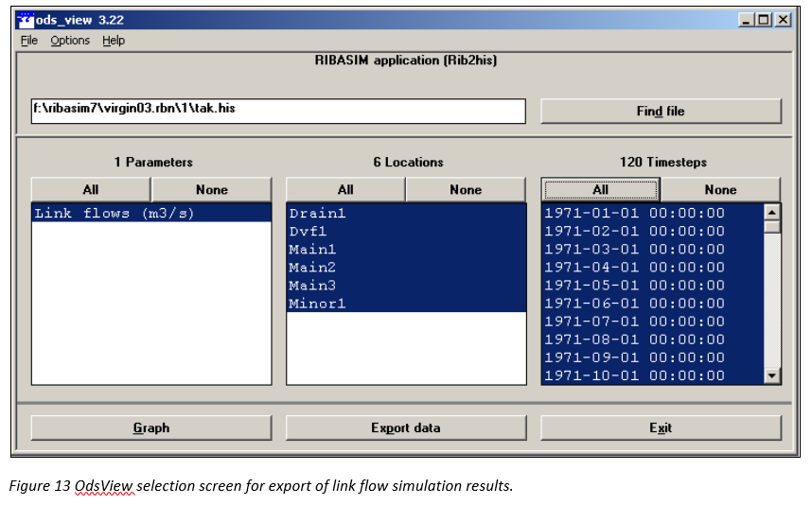Close the ods_view window
This screenshot has width=812, height=505.
pyautogui.click(x=783, y=20)
